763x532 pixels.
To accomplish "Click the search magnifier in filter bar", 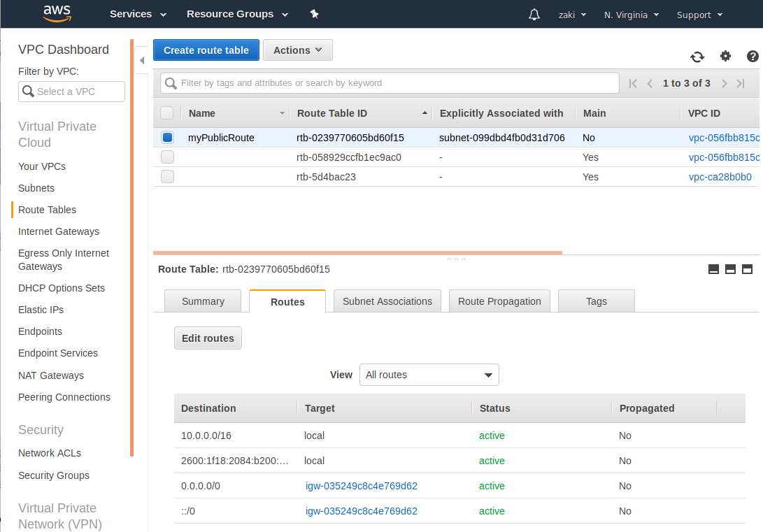I will pos(171,83).
